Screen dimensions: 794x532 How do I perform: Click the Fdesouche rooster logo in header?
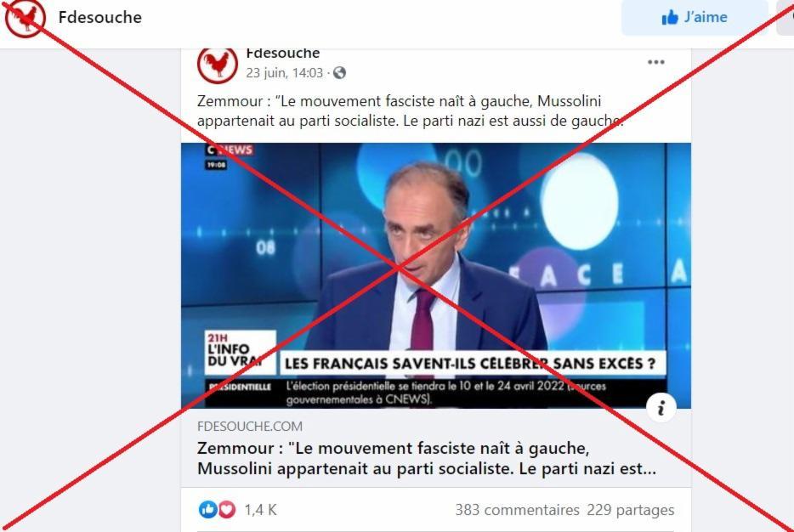coord(25,18)
